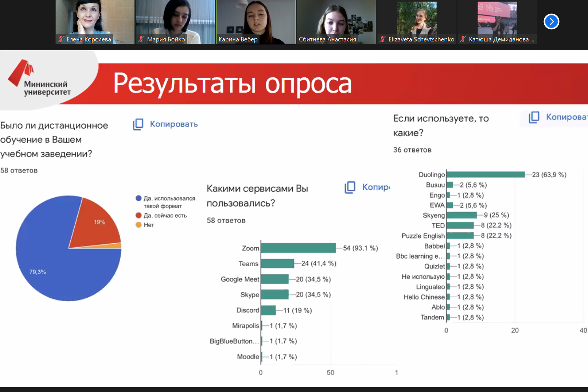
Task: Click Копировать text for the pie chart
Action: [174, 124]
